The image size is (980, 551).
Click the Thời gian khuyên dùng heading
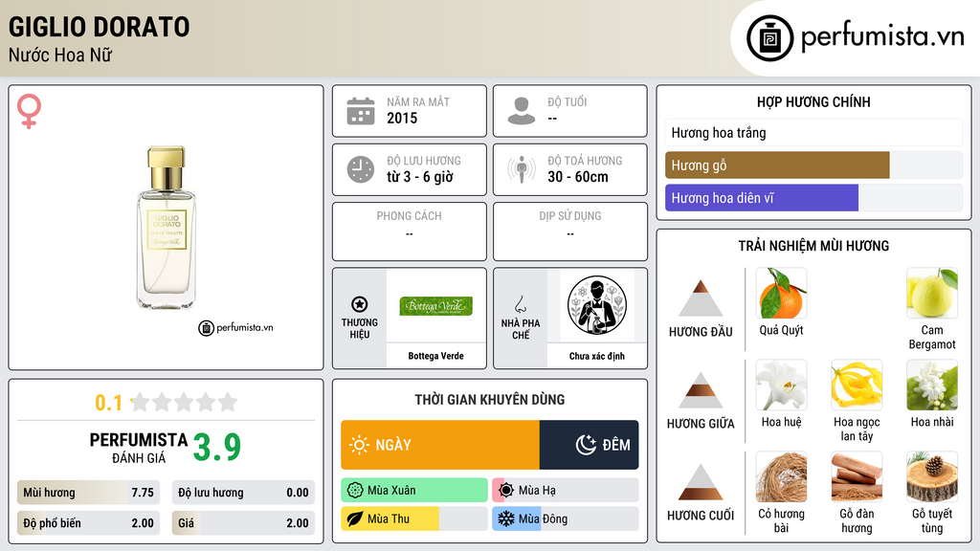[x=490, y=400]
